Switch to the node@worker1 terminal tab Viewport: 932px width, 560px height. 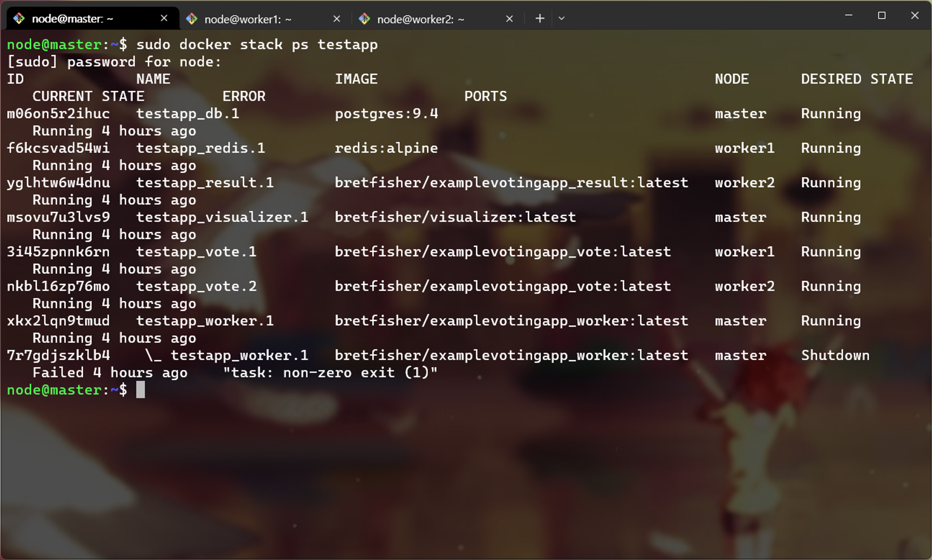pos(265,19)
